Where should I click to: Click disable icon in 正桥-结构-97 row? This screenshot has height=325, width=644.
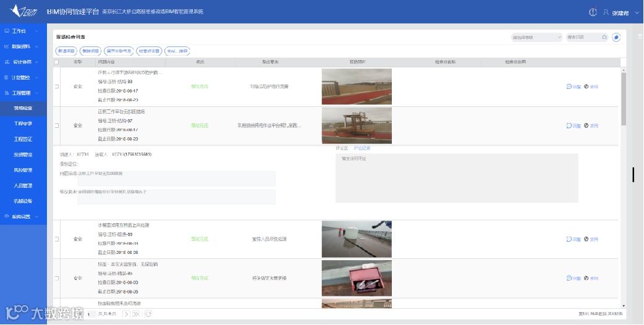point(586,125)
